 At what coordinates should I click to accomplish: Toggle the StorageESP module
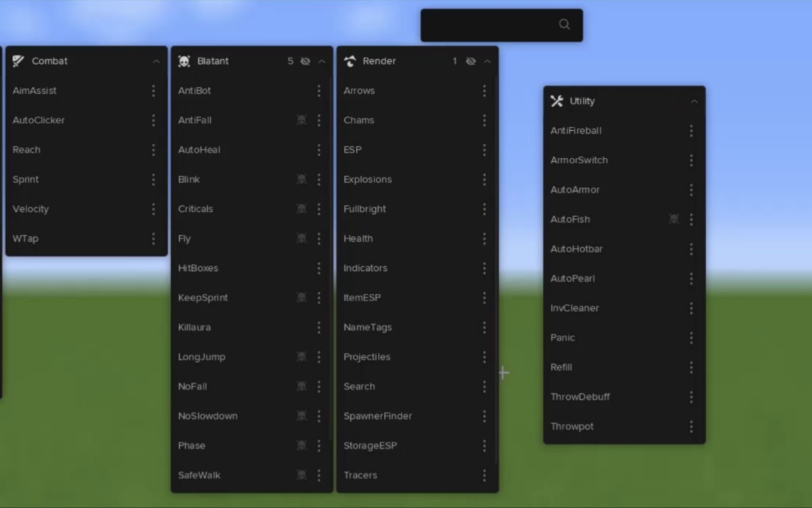[416, 445]
